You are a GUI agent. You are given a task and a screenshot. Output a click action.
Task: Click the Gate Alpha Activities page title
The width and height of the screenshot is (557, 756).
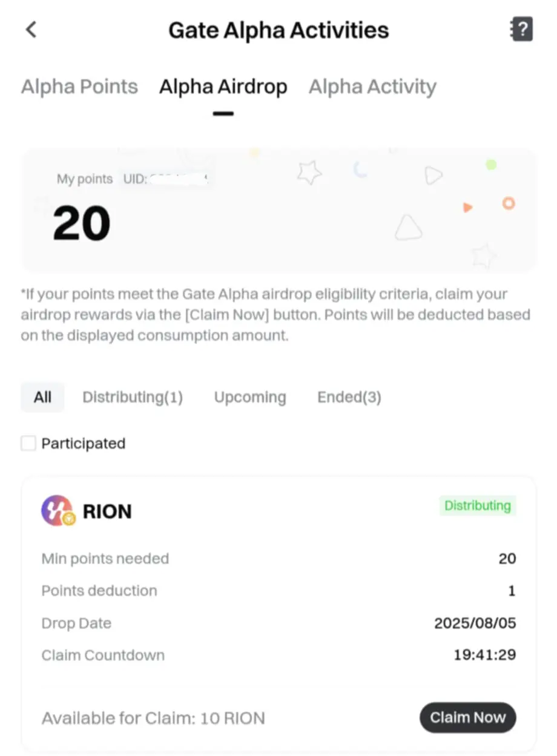pyautogui.click(x=278, y=30)
